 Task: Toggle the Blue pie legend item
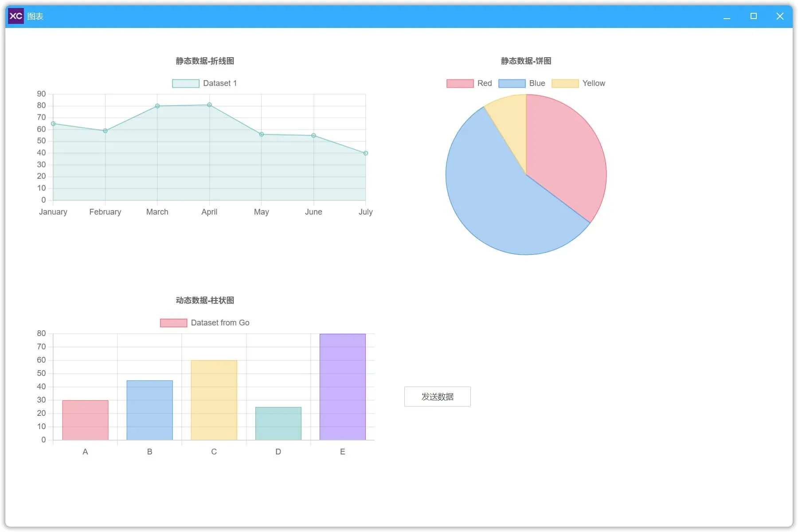point(522,83)
